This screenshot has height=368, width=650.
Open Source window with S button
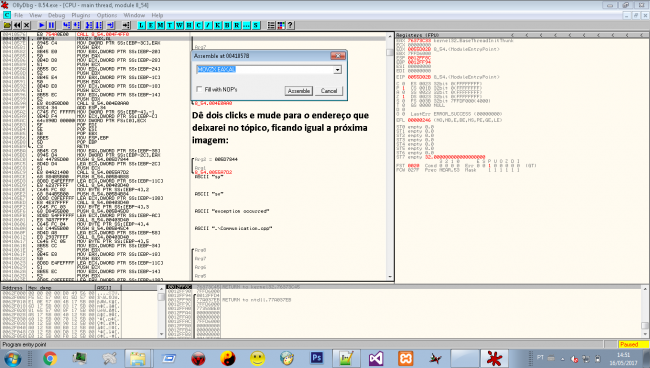point(256,25)
